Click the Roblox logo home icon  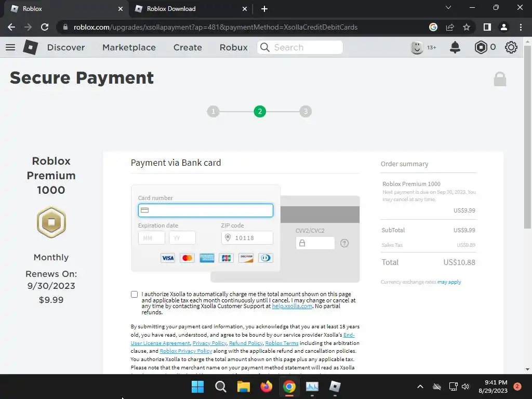click(30, 47)
